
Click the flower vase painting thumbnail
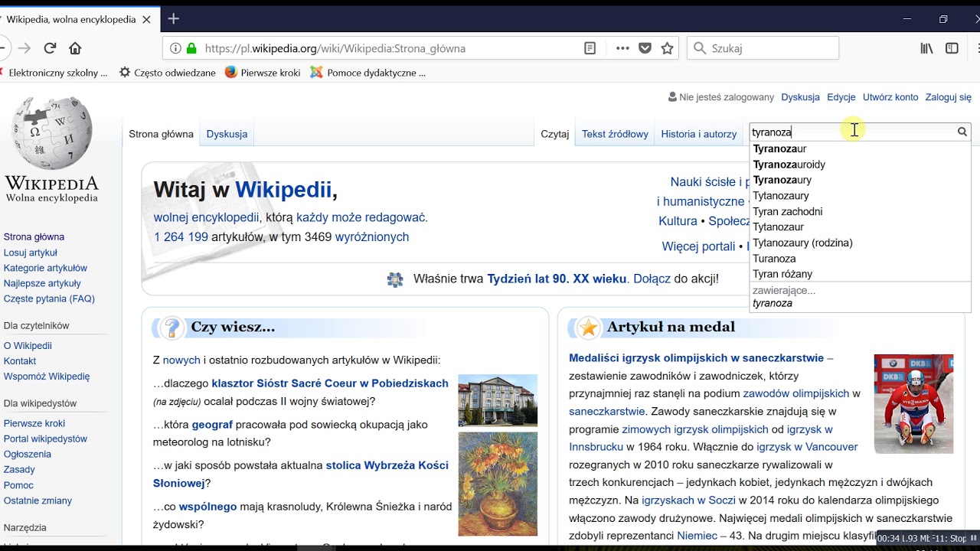498,484
